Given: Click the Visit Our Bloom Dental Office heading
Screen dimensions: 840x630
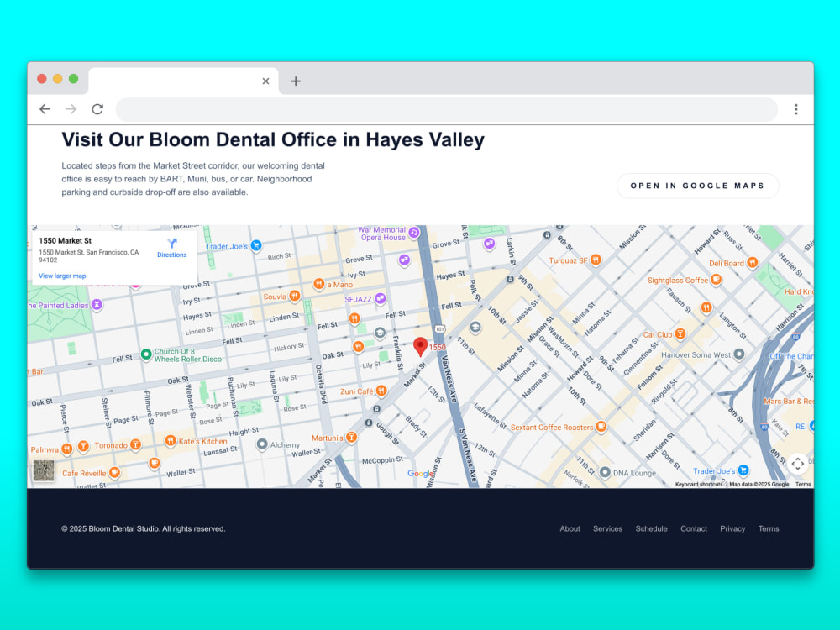Looking at the screenshot, I should click(273, 139).
